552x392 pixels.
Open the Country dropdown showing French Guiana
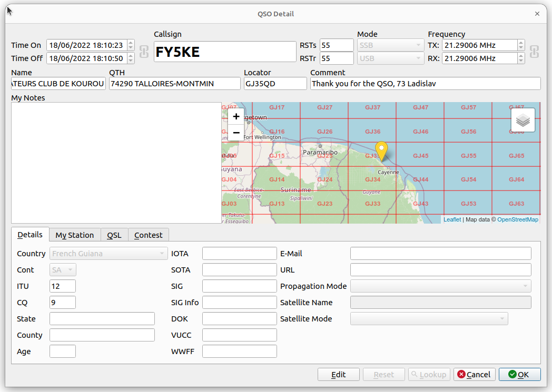[x=109, y=254]
